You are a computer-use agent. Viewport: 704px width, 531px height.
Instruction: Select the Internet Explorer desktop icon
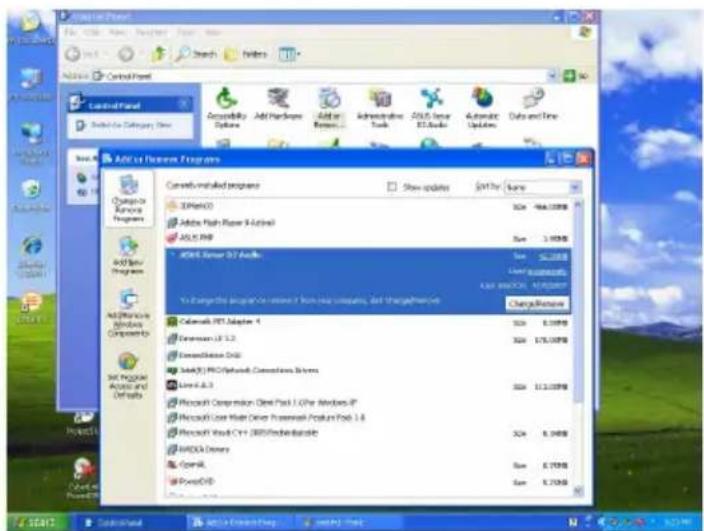coord(31,257)
